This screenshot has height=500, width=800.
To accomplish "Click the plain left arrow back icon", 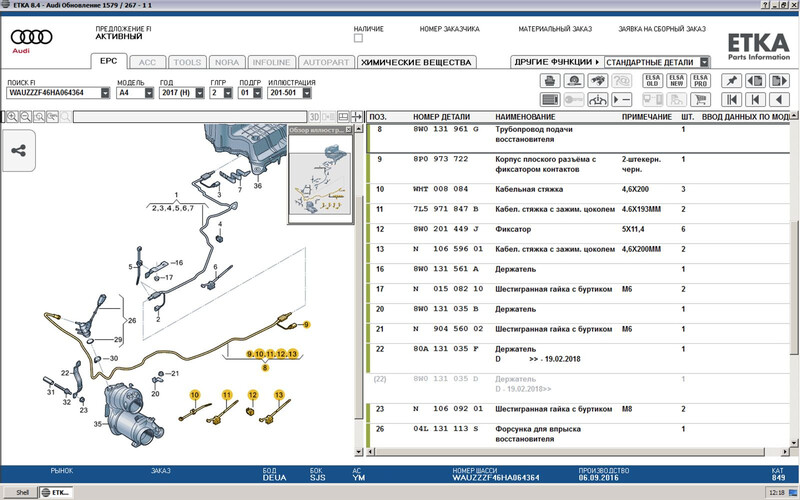I will [x=779, y=99].
